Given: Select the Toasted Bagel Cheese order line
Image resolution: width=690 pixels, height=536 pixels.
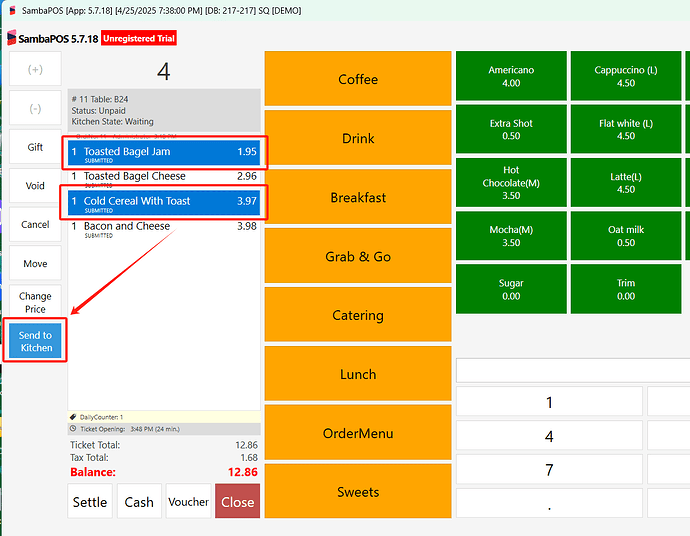Looking at the screenshot, I should tap(164, 178).
